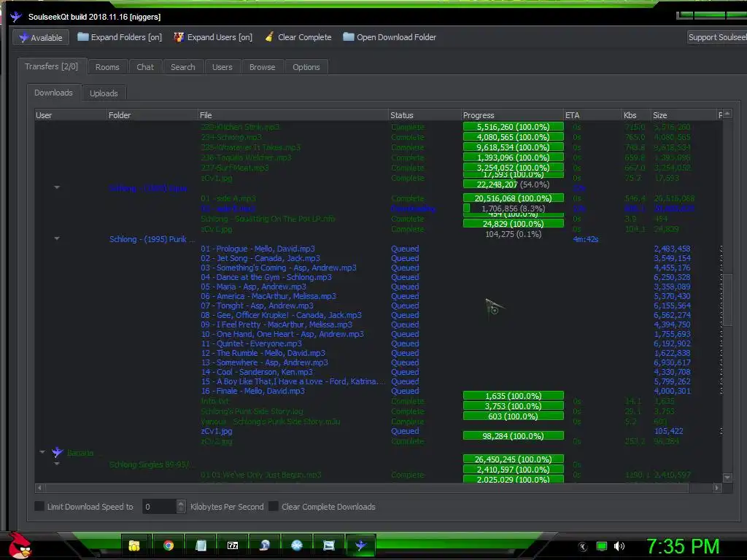Click the horizontal scrollbar right arrow
Viewport: 747px width, 560px height.
tap(716, 488)
